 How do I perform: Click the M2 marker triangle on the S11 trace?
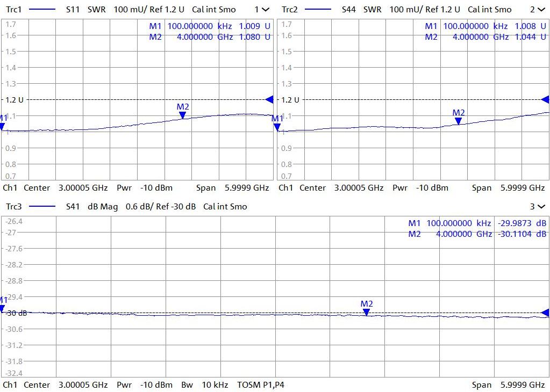point(183,115)
